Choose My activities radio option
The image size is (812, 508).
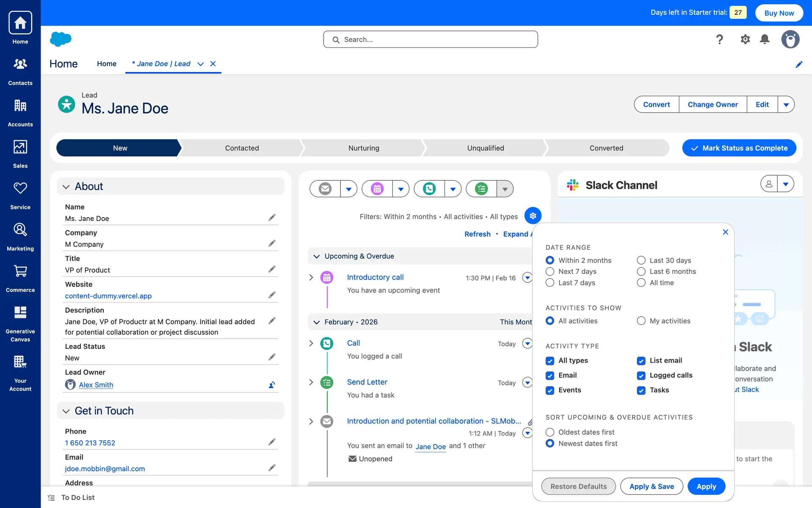point(641,321)
